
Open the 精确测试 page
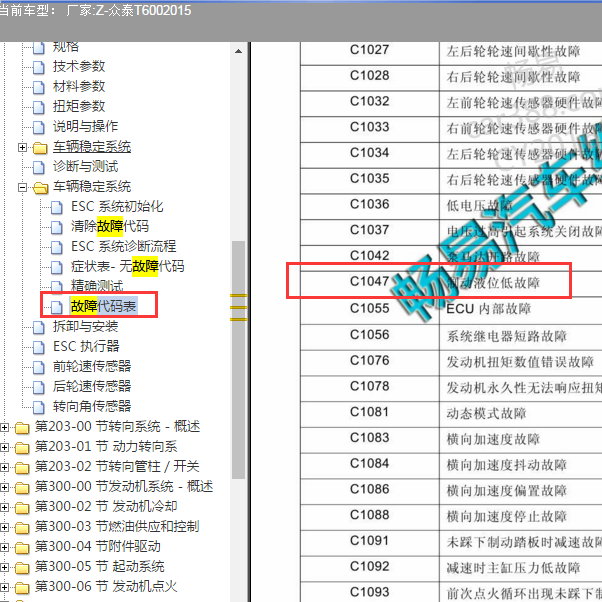pos(97,286)
